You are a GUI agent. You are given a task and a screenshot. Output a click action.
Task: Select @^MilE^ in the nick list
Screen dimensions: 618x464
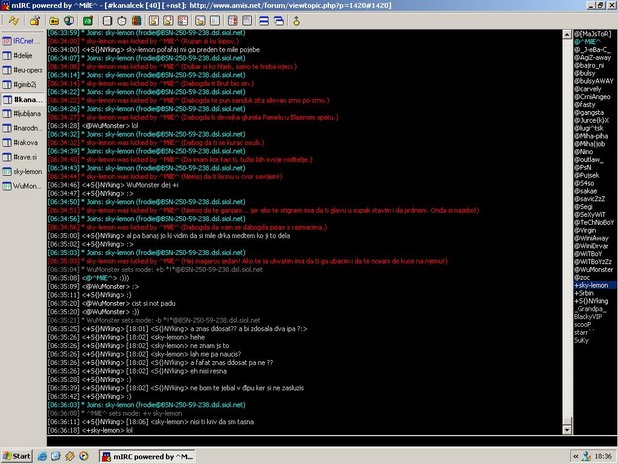point(587,42)
